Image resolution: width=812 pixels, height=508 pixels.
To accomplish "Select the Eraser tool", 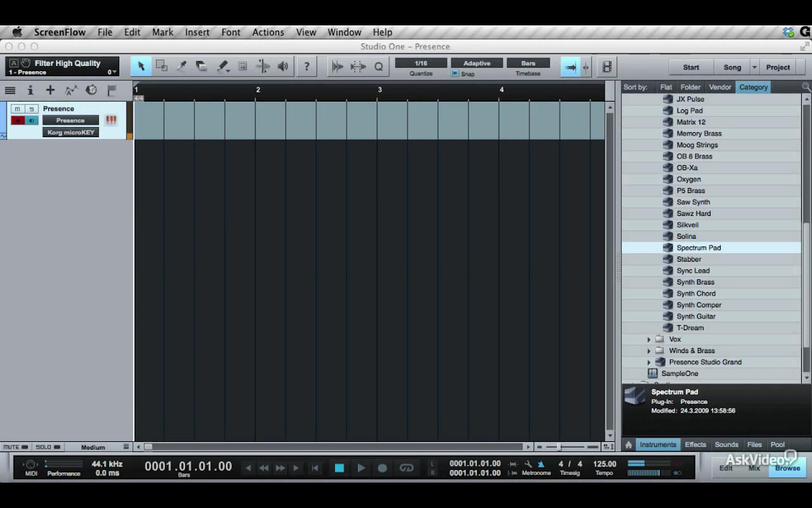I will click(x=202, y=66).
